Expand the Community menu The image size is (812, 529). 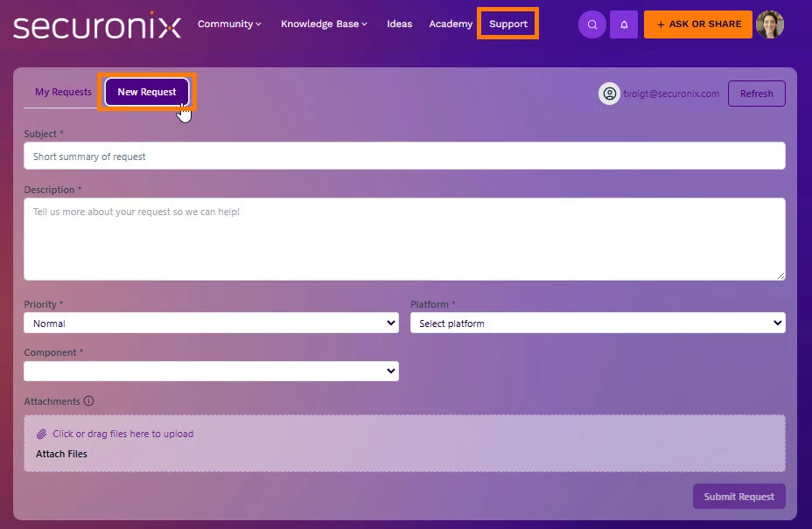click(x=229, y=24)
